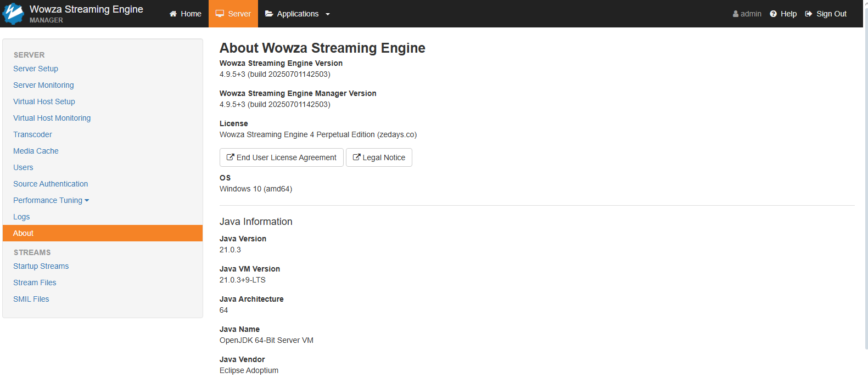
Task: Click the admin user icon
Action: coord(736,14)
